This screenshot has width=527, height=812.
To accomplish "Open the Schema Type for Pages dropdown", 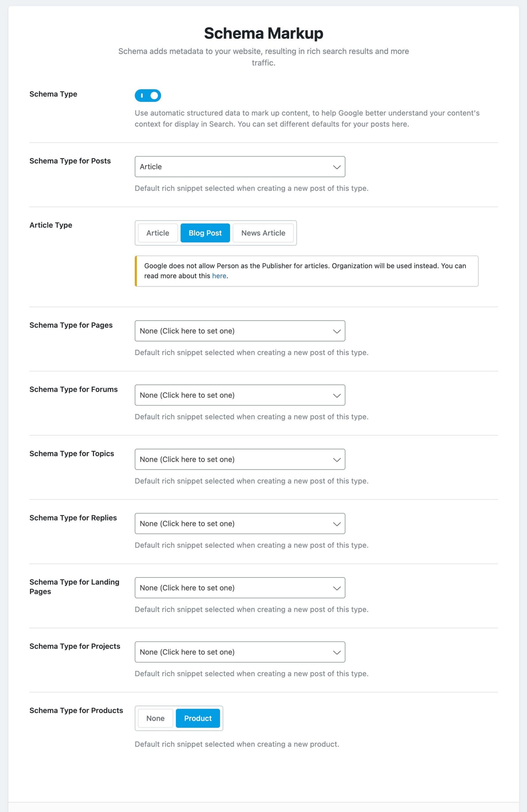I will click(x=232, y=331).
